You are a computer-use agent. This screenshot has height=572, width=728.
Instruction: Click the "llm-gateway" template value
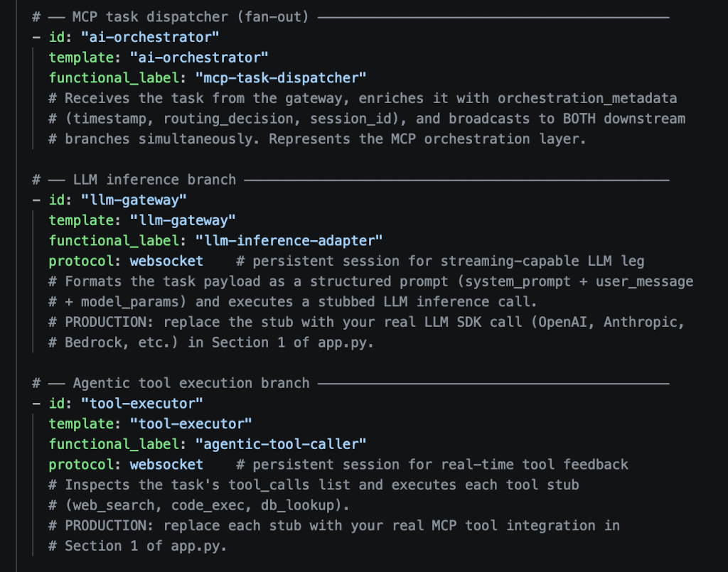[x=183, y=220]
